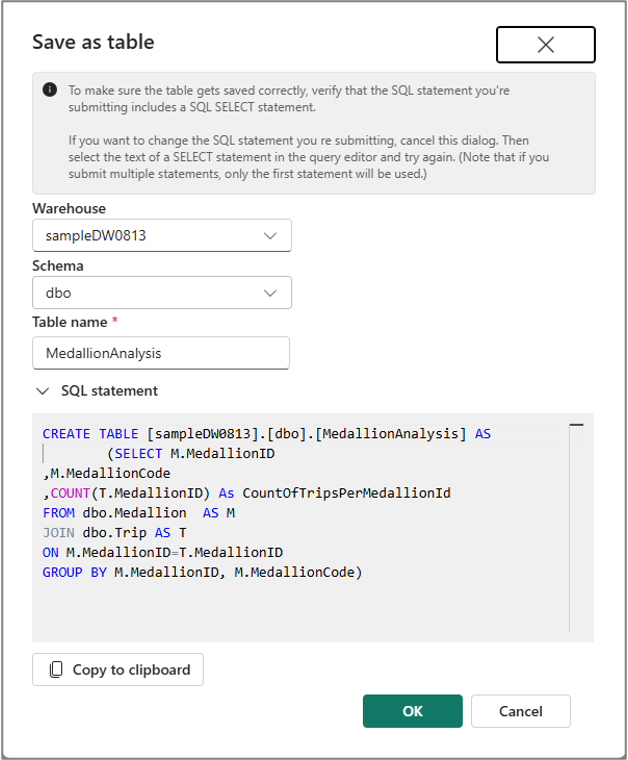
Task: Collapse the SQL statement section chevron
Action: (43, 391)
